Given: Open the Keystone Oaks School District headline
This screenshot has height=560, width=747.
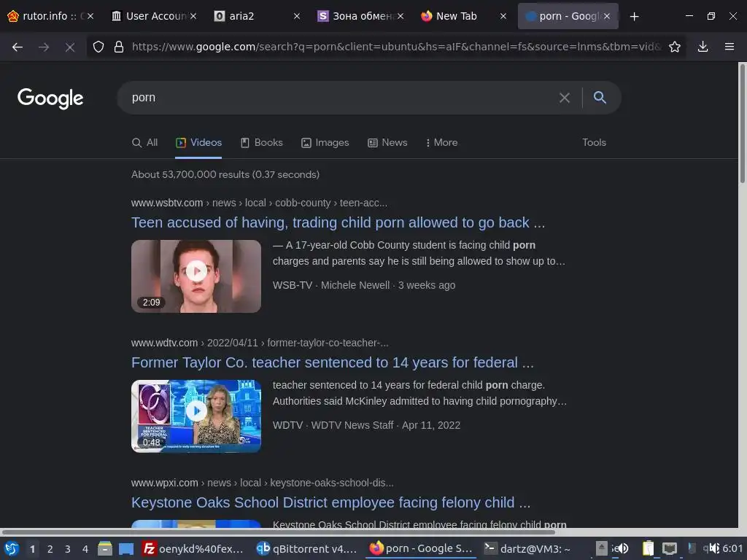Looking at the screenshot, I should coord(331,502).
